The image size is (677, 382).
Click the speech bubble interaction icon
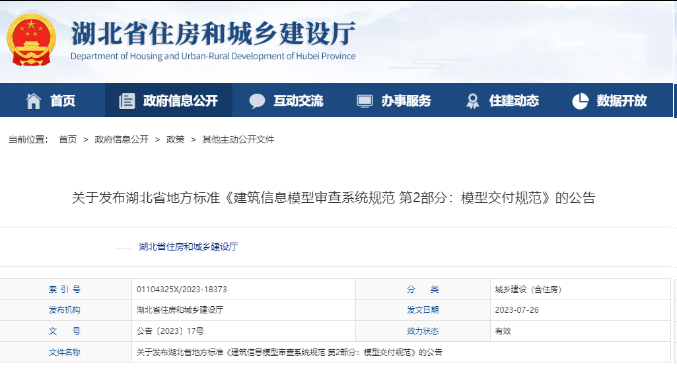[x=257, y=101]
